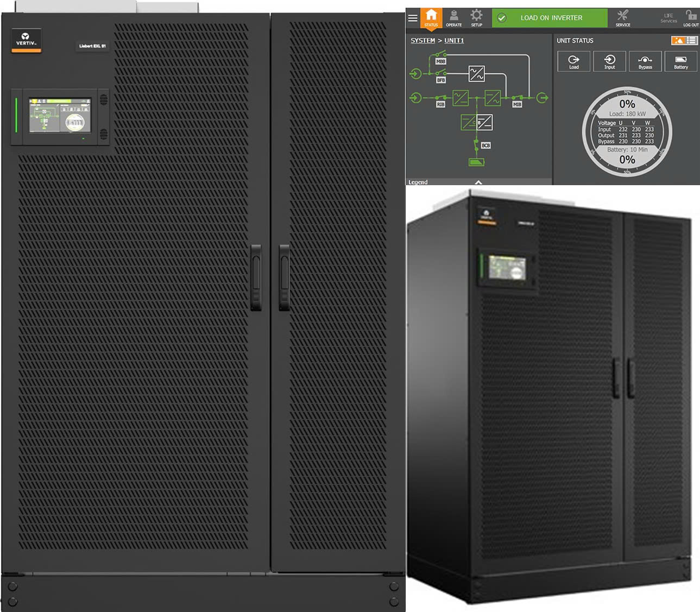Open the Bypass details button

pos(645,61)
